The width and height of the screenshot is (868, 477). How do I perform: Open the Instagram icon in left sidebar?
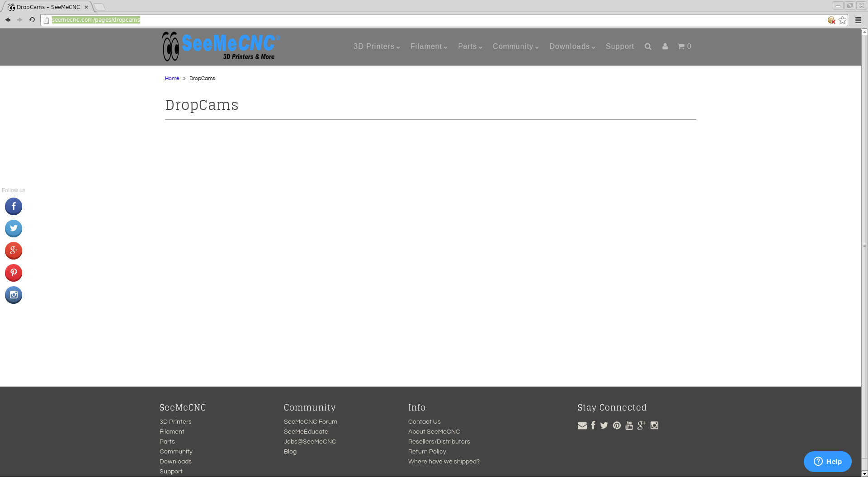14,295
